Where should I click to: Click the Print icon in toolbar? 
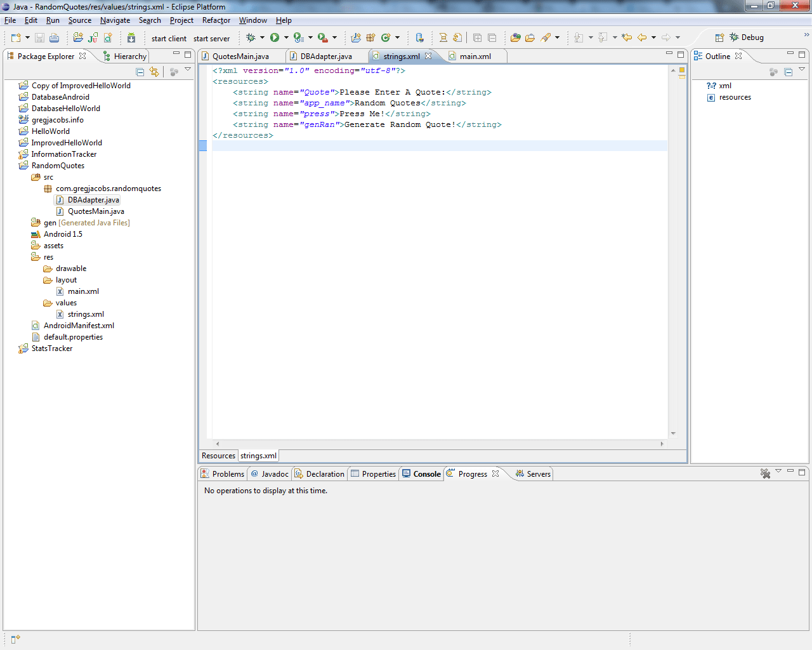pyautogui.click(x=55, y=38)
